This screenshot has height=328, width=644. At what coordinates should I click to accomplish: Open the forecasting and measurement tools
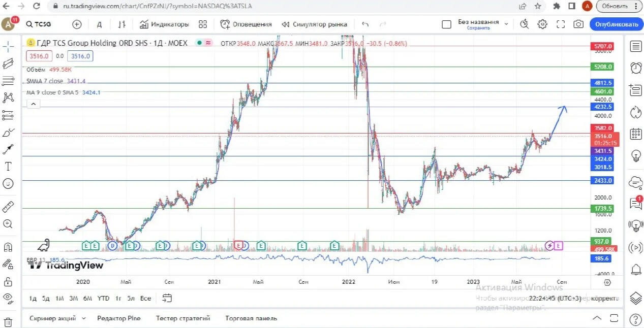point(8,115)
